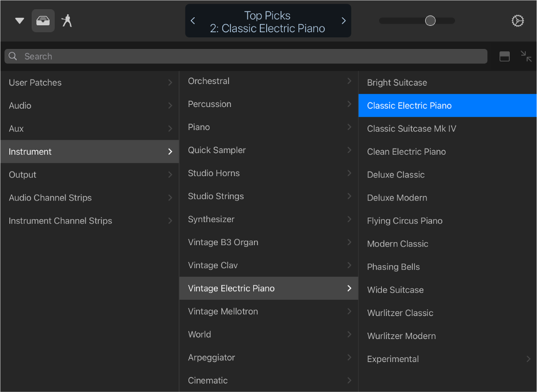Collapse the browser with inward arrows icon
Screen dimensions: 538x392
click(x=526, y=56)
